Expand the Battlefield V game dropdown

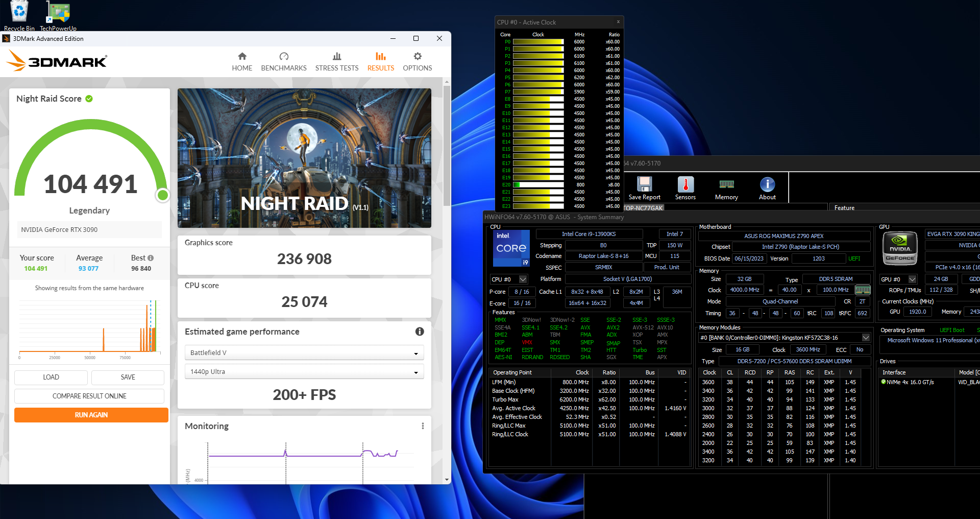pos(304,352)
